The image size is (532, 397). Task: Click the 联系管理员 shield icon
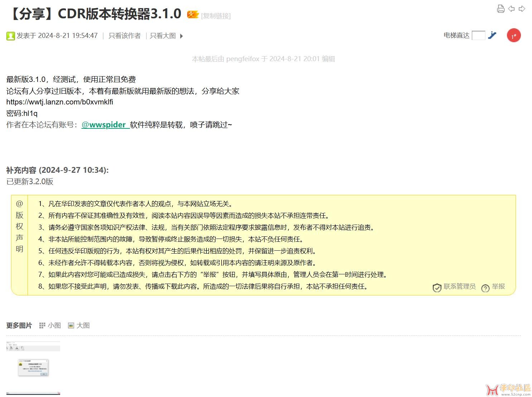(x=437, y=288)
